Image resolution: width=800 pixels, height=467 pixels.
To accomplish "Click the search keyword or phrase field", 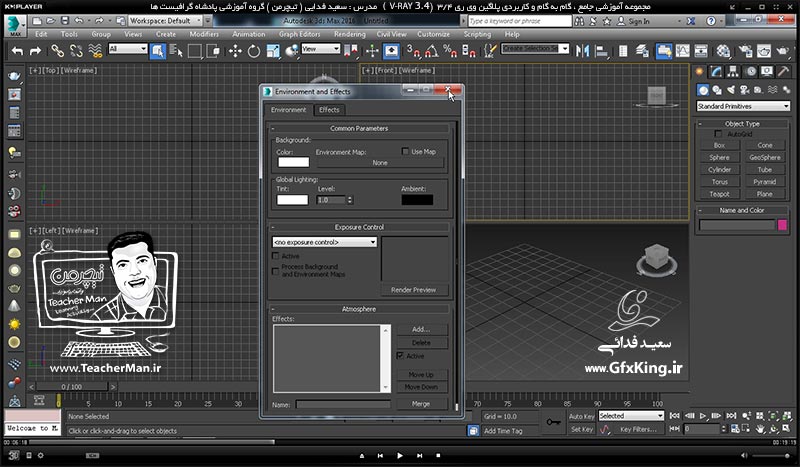I will 519,21.
